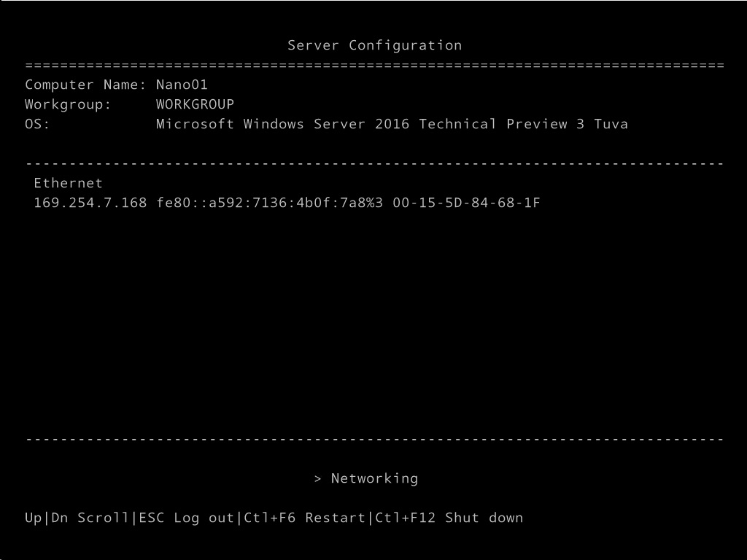747x560 pixels.
Task: Click the IPv4 address 169.254.7.168
Action: pos(90,203)
